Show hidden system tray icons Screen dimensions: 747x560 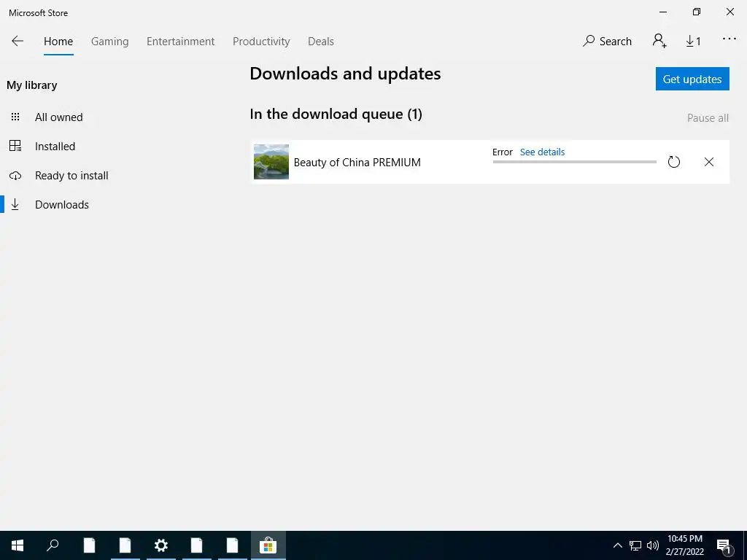coord(617,545)
